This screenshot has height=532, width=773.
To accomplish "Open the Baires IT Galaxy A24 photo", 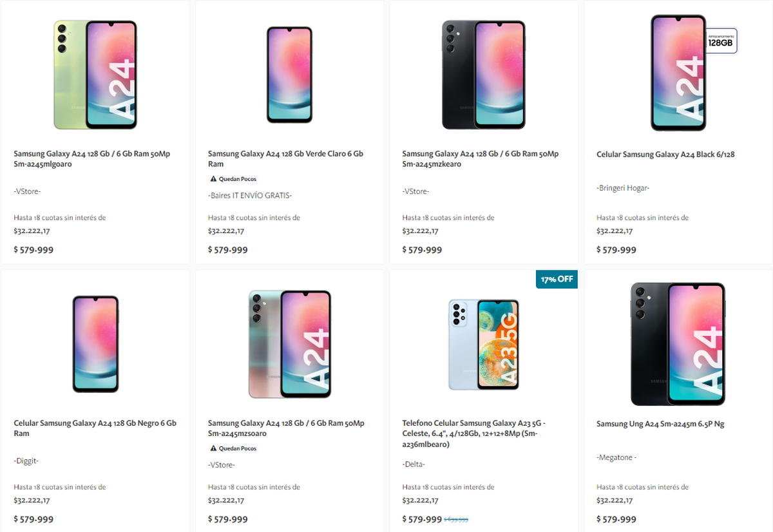I will [289, 75].
